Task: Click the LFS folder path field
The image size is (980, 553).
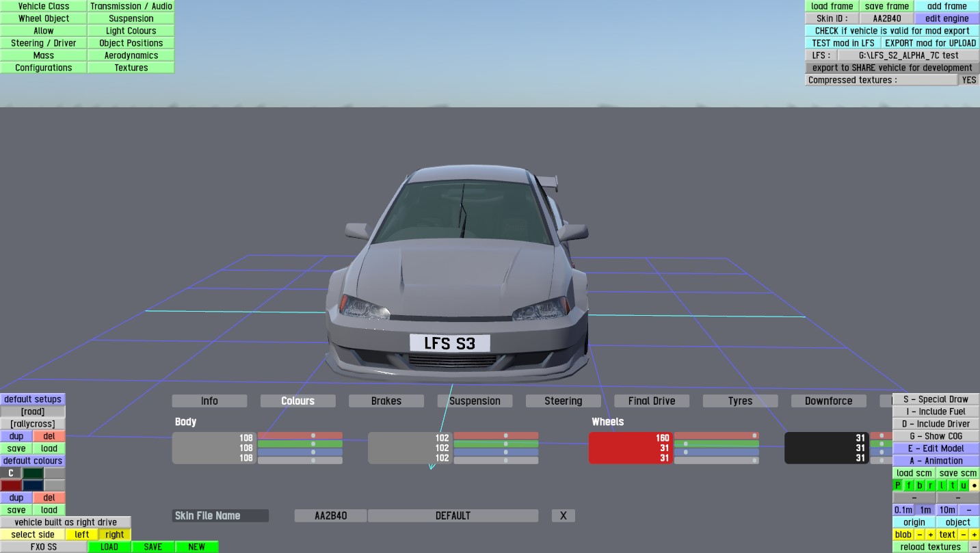Action: pyautogui.click(x=909, y=55)
